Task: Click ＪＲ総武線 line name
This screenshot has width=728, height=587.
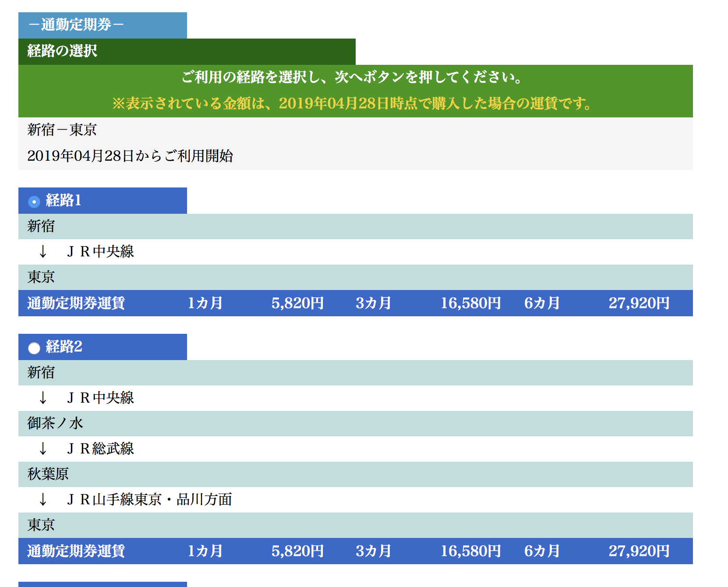Action: [100, 449]
